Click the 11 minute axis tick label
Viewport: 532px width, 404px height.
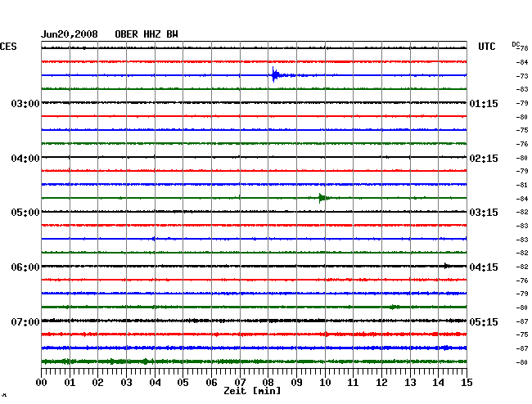tap(353, 382)
